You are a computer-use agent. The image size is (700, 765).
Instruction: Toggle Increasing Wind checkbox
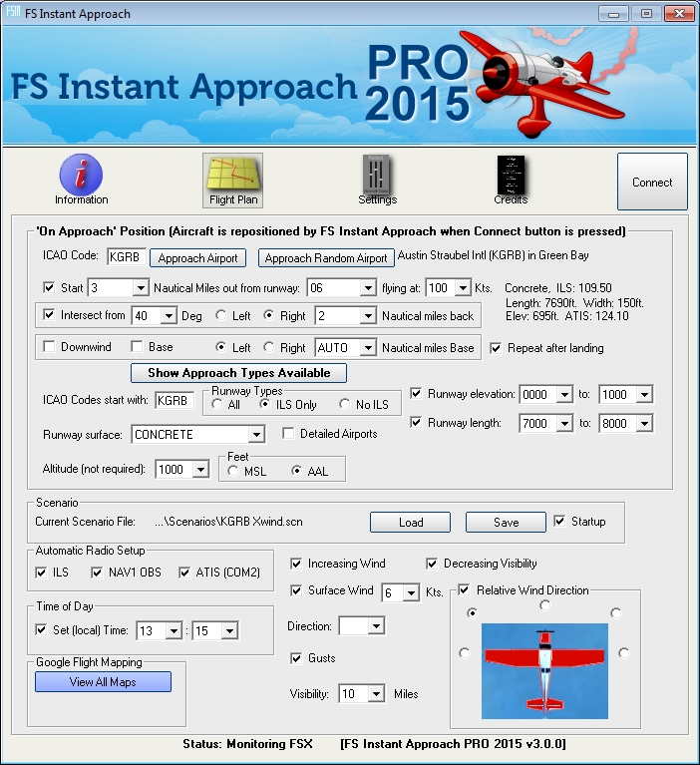tap(296, 564)
